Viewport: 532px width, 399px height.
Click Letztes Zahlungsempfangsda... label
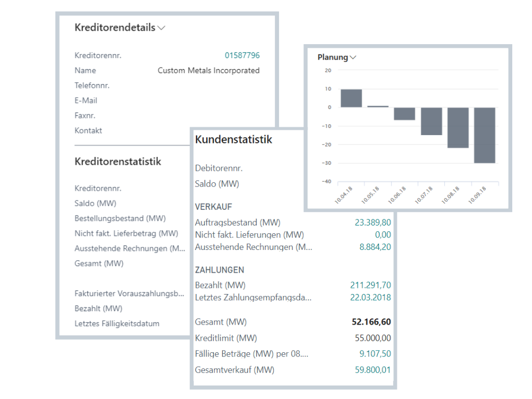pos(253,298)
